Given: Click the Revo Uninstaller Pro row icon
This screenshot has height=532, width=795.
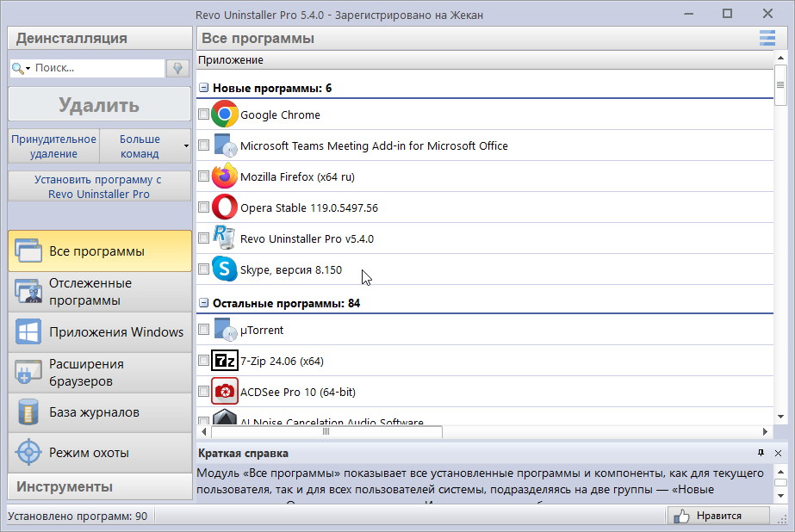Looking at the screenshot, I should [x=224, y=238].
